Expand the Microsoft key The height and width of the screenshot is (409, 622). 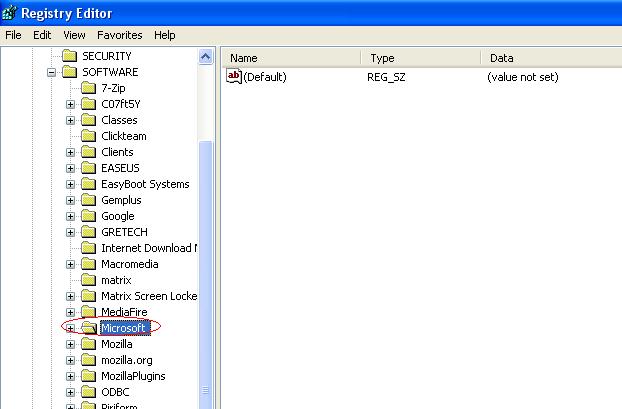click(x=71, y=328)
